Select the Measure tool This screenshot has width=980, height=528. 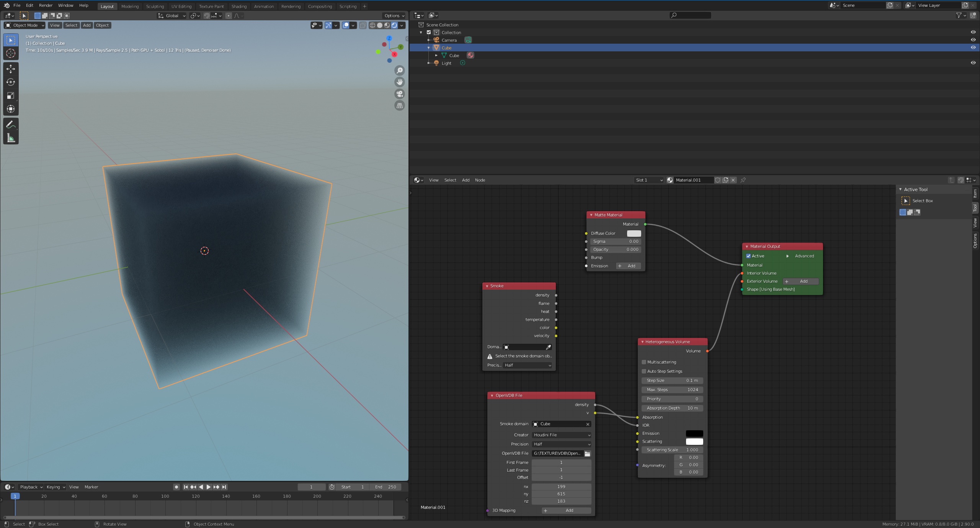point(11,138)
